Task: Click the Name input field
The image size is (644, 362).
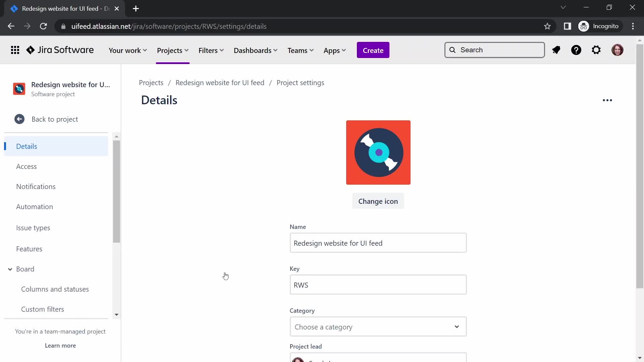Action: pos(378,243)
